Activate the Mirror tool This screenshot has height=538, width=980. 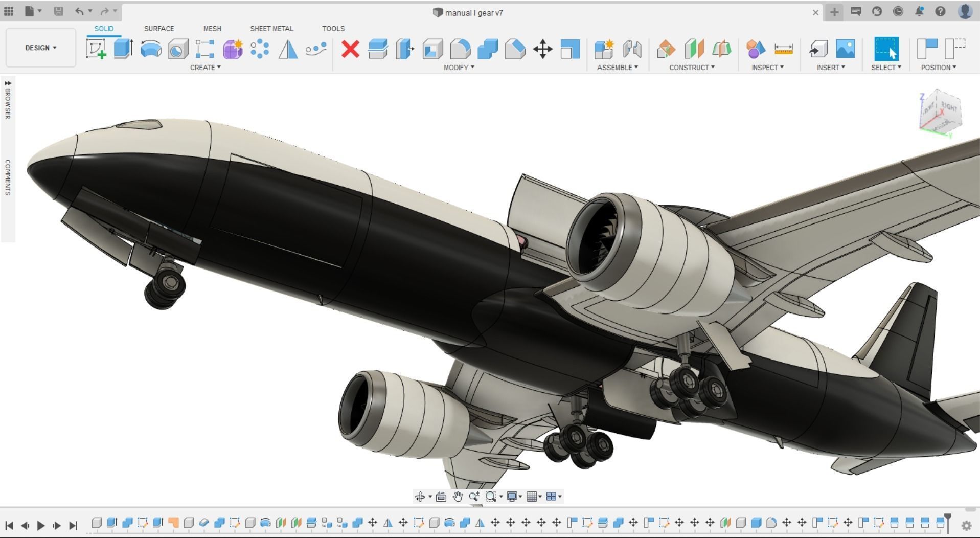(288, 50)
